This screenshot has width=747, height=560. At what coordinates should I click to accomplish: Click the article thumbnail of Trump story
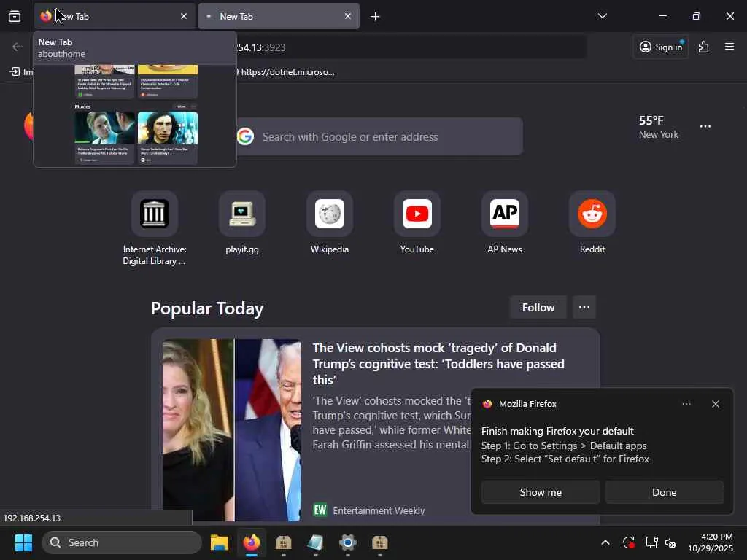(x=231, y=430)
